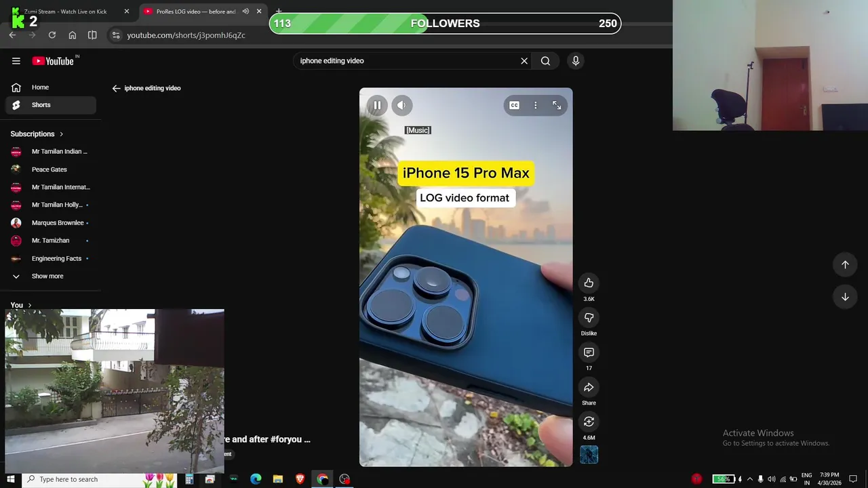Open site information icon in address bar
This screenshot has width=868, height=488.
click(x=116, y=35)
